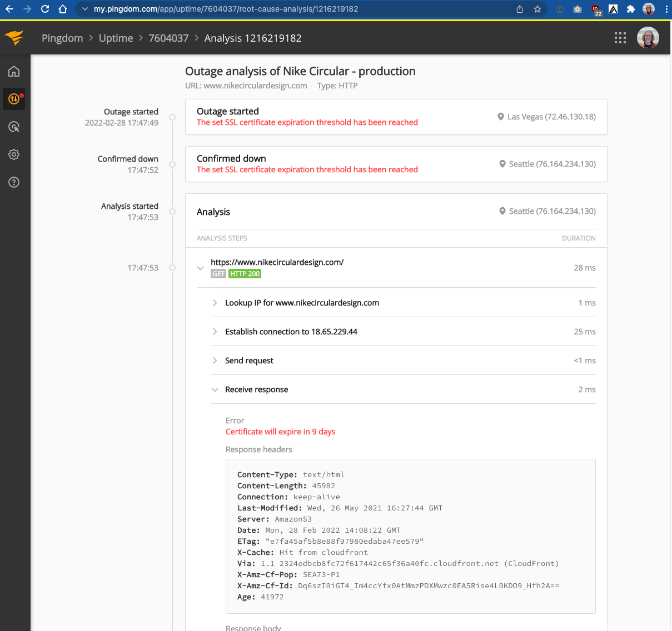Click the ANALYSIS STEPS column label
The image size is (672, 631).
click(x=222, y=238)
